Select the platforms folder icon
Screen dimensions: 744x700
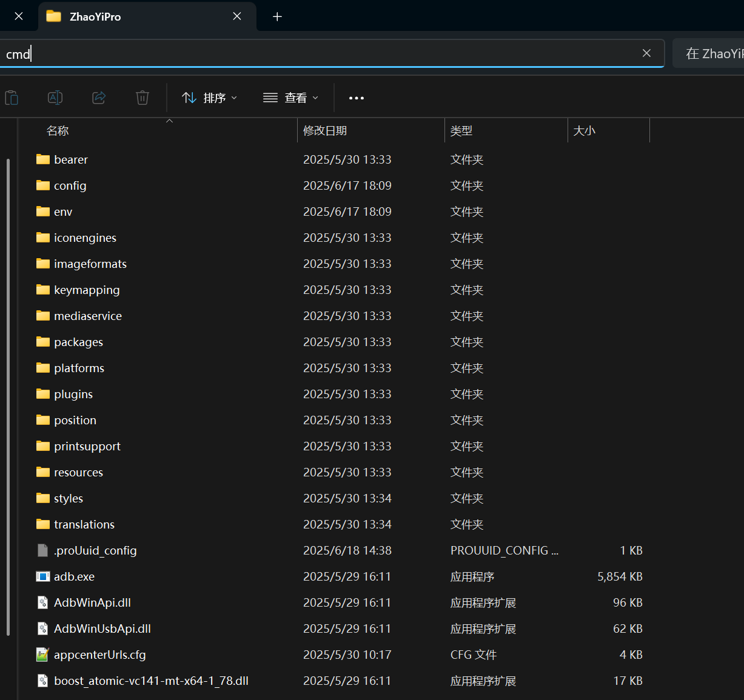point(42,368)
